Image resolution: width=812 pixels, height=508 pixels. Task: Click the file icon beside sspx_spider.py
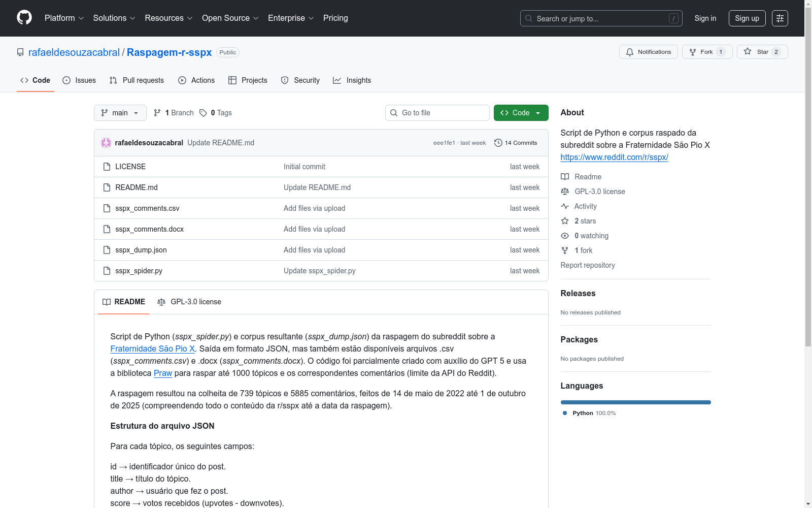click(107, 271)
